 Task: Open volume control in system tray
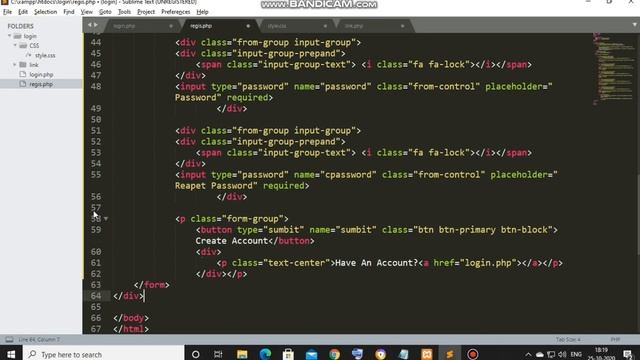562,354
